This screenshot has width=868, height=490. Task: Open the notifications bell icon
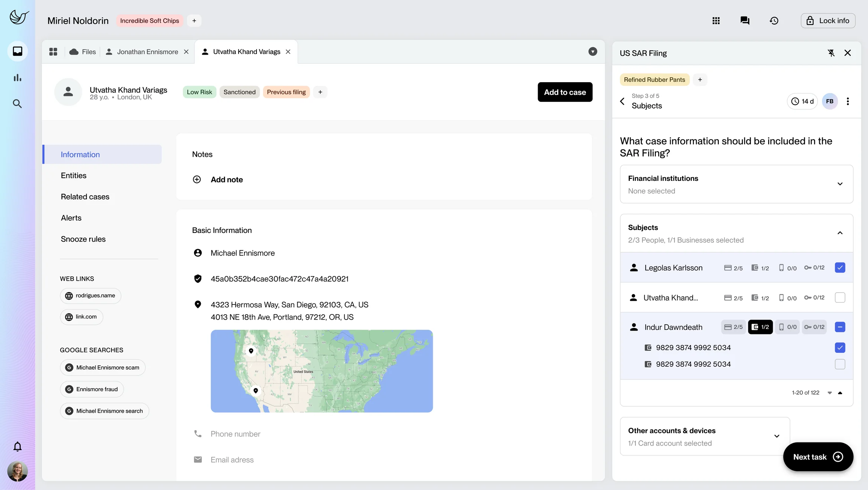[17, 447]
